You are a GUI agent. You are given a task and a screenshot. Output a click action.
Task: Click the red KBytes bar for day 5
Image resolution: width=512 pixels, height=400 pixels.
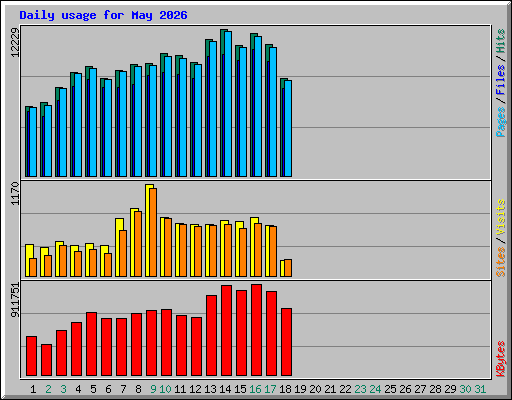[91, 344]
